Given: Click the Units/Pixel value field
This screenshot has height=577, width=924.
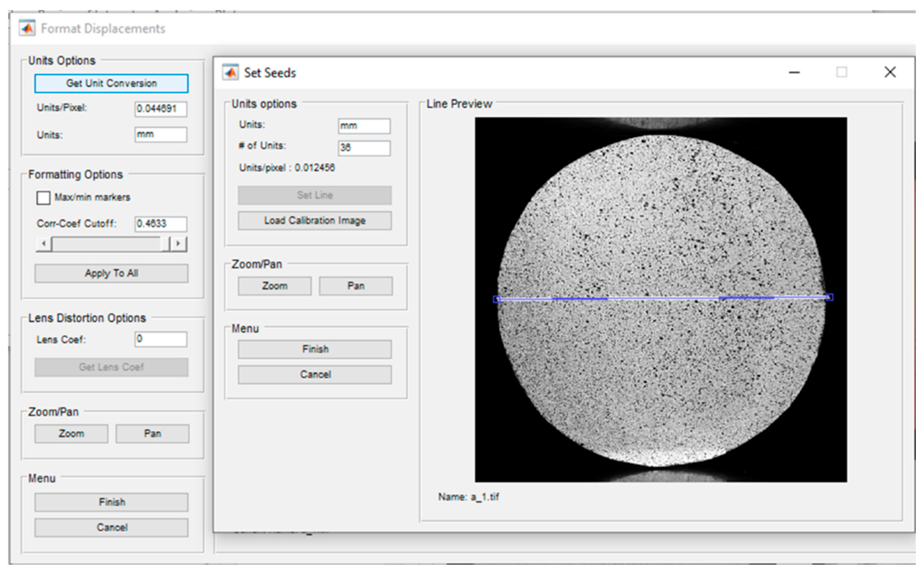Looking at the screenshot, I should click(x=161, y=109).
